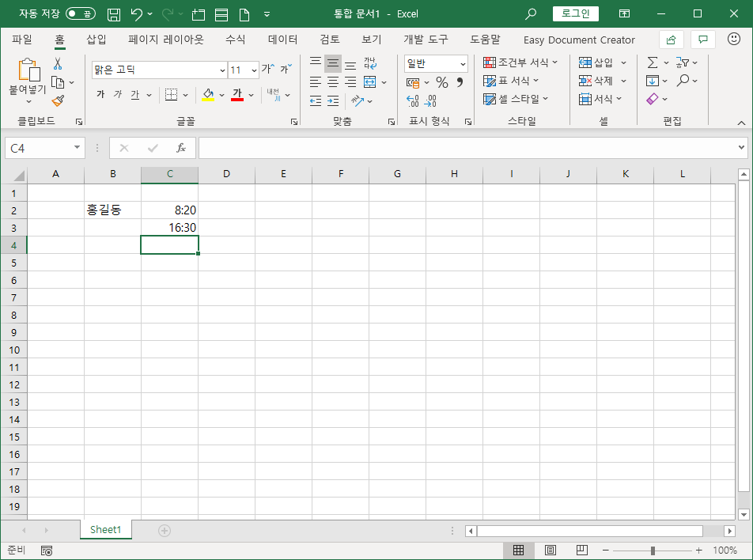Decrease decimal places

[x=430, y=101]
